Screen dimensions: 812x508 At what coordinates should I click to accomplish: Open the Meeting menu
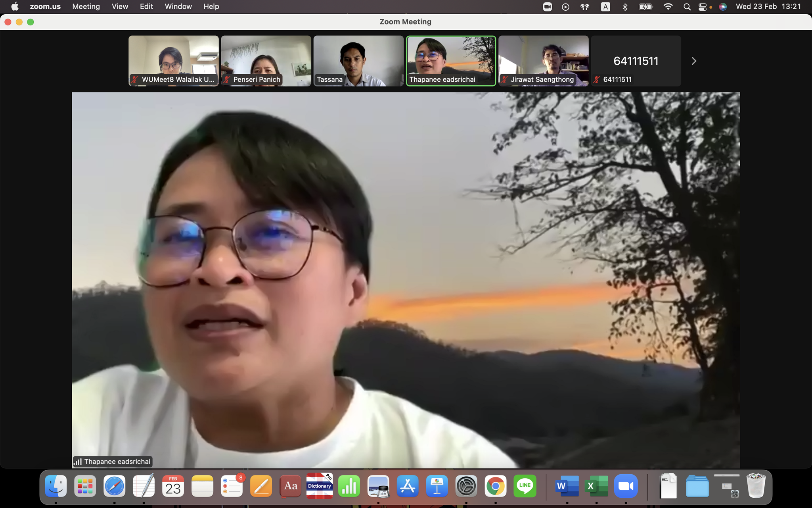pos(86,6)
